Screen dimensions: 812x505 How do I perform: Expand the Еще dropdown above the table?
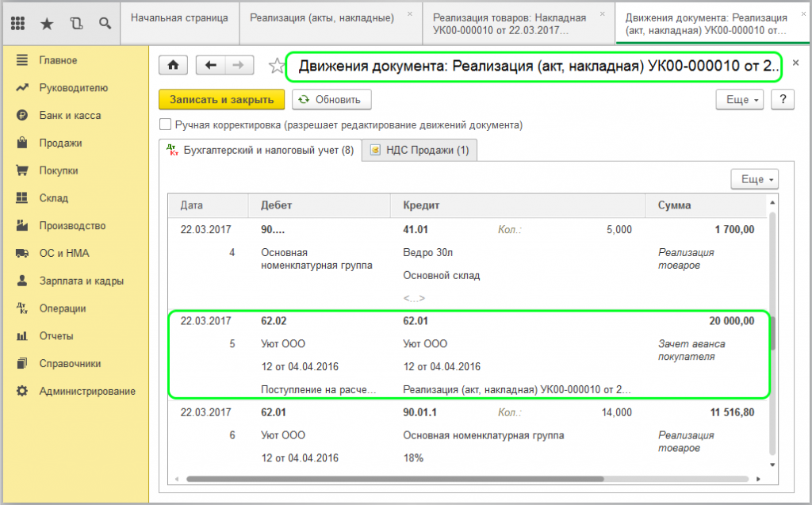(753, 179)
